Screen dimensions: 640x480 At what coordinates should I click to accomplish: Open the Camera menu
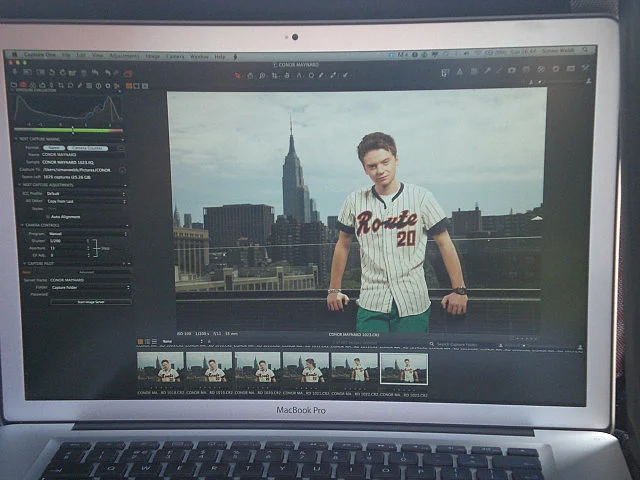click(175, 56)
